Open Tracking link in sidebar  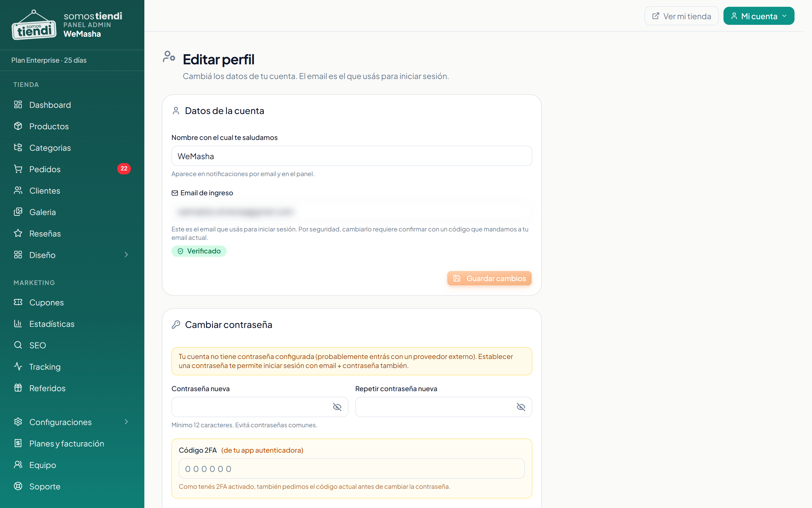(72, 367)
